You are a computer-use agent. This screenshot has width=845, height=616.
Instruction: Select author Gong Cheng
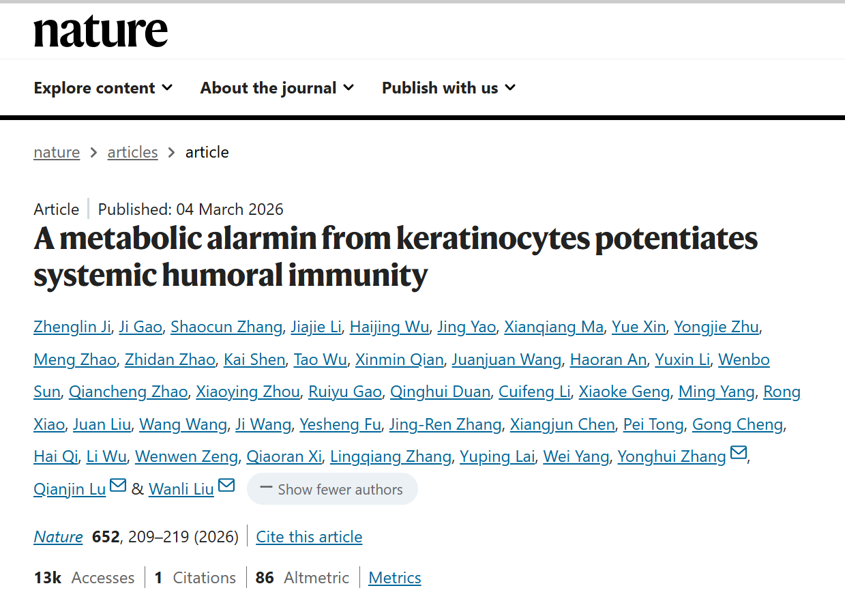pos(737,424)
